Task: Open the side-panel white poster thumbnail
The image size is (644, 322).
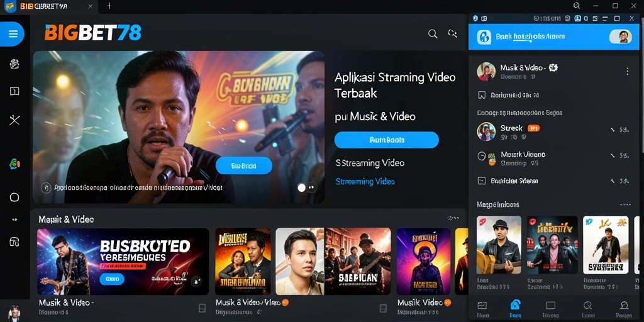Action: (x=606, y=245)
